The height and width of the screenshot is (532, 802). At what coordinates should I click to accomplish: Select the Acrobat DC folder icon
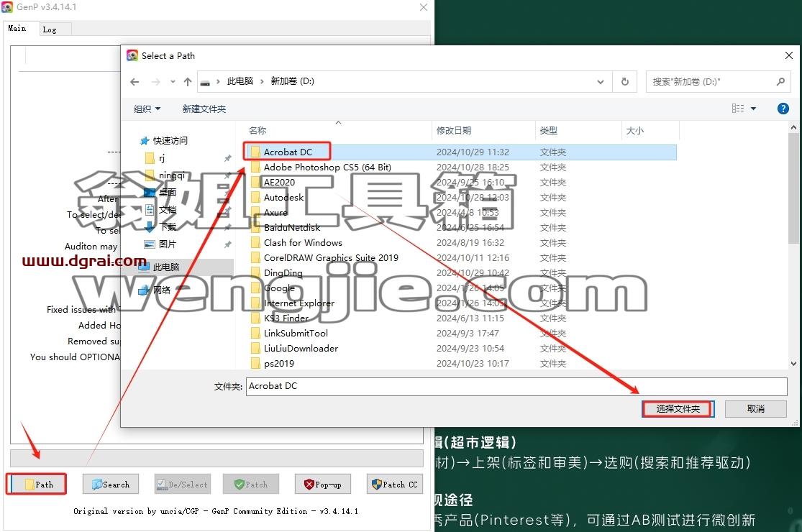[255, 152]
